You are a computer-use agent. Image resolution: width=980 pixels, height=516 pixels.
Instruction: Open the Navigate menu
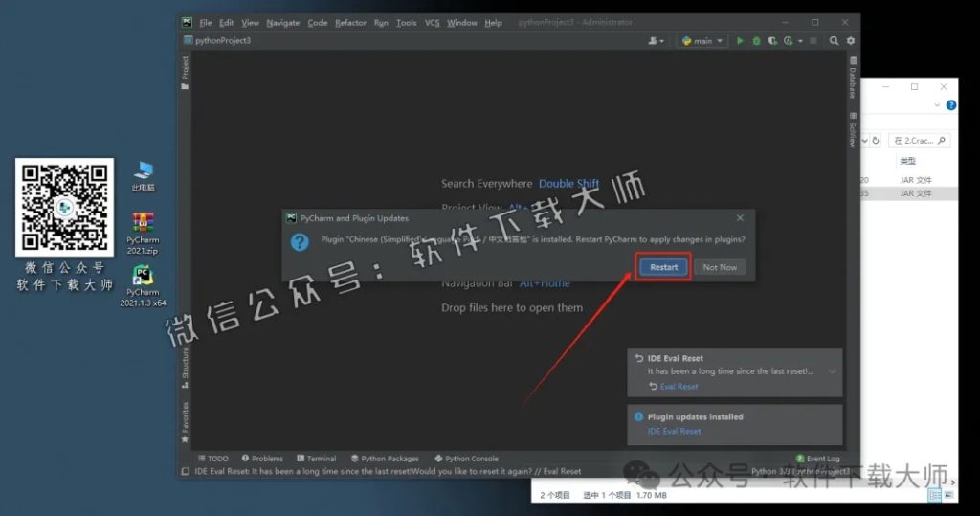pyautogui.click(x=282, y=23)
